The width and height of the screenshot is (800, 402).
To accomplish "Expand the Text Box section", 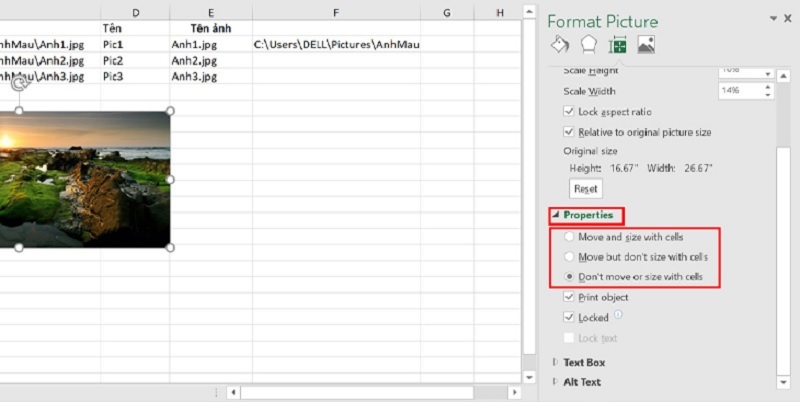I will (556, 362).
